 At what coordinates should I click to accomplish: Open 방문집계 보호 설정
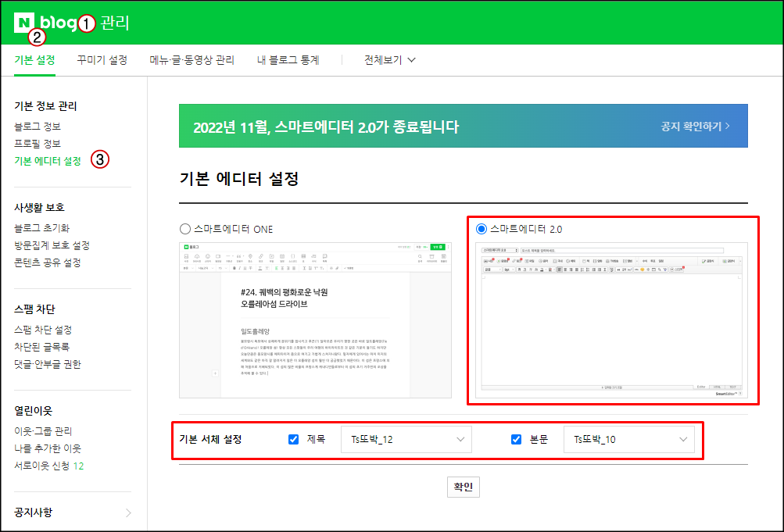(52, 245)
